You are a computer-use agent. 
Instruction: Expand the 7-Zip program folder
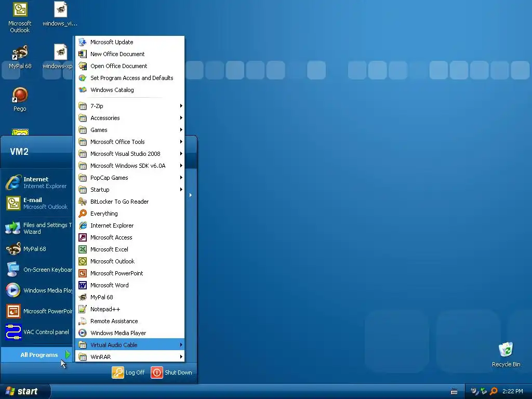[x=129, y=106]
